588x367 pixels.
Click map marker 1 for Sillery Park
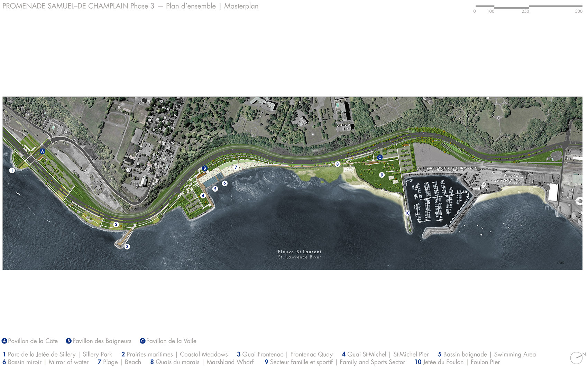tap(12, 170)
